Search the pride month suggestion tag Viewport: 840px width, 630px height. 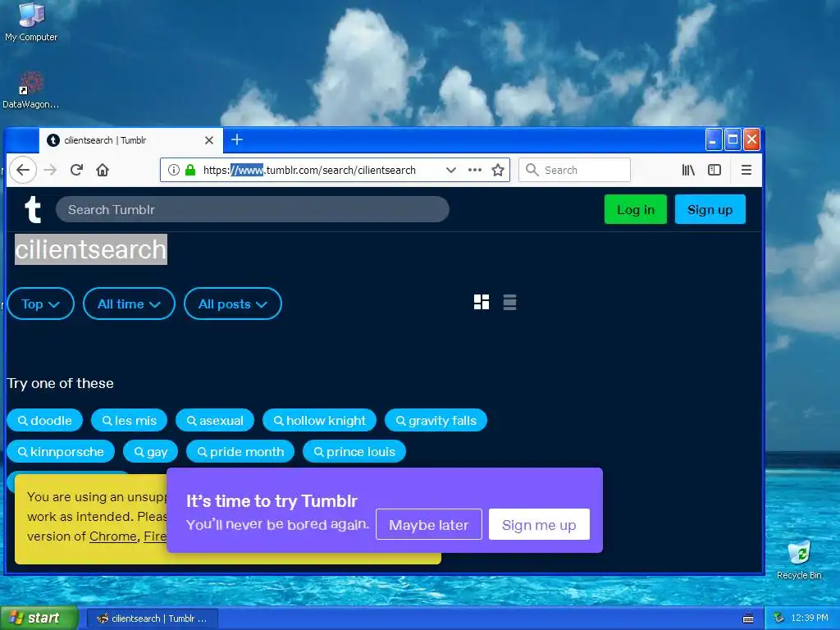[240, 452]
